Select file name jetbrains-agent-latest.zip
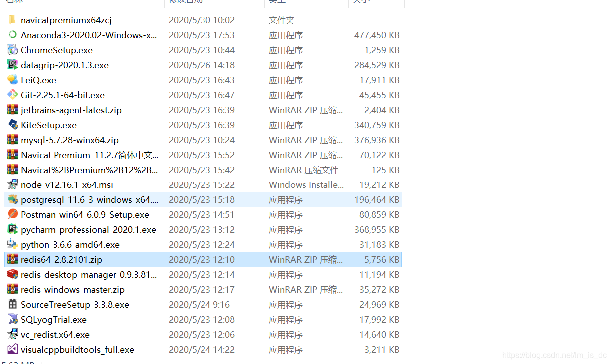 (71, 110)
